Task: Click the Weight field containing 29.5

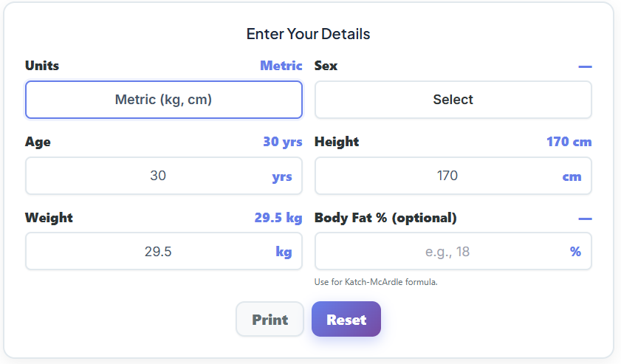Action: (148, 252)
